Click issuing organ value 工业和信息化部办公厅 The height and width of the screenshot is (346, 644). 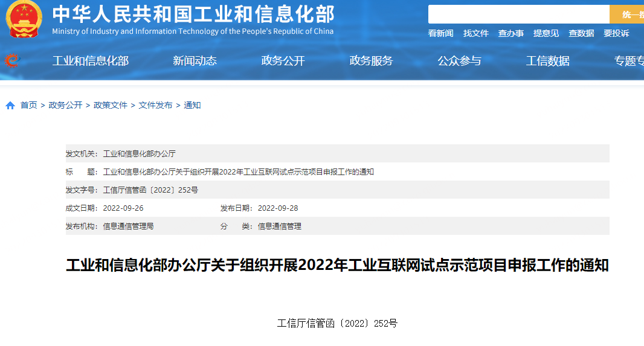point(139,154)
